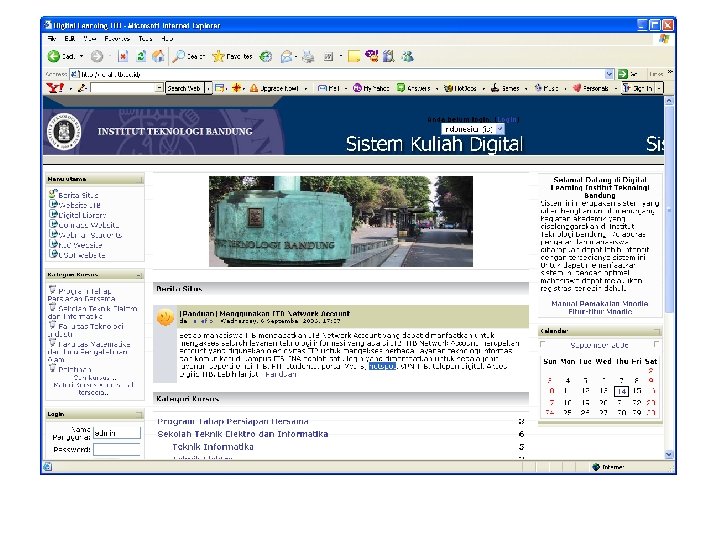This screenshot has width=720, height=540.
Task: Expand the address bar URL dropdown
Action: (609, 74)
